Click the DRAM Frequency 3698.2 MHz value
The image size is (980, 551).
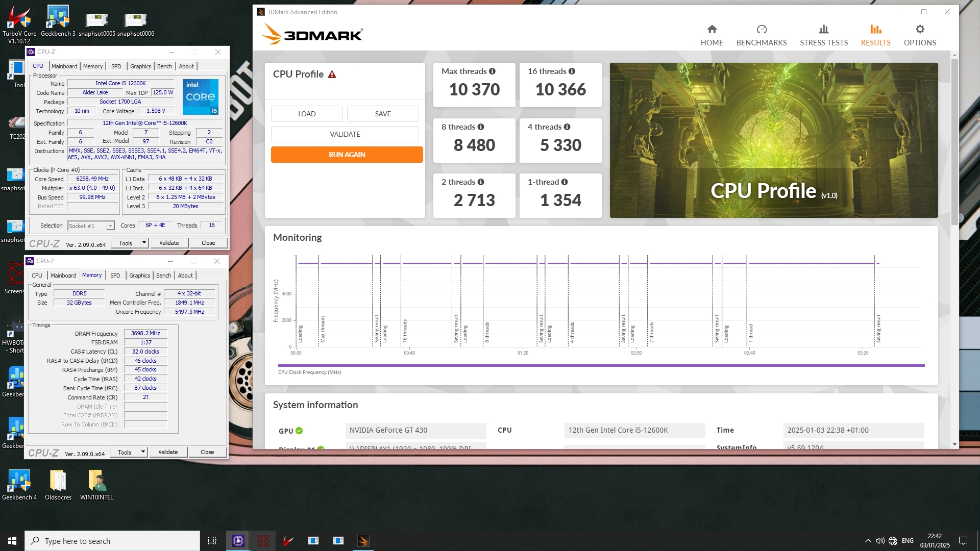point(145,334)
